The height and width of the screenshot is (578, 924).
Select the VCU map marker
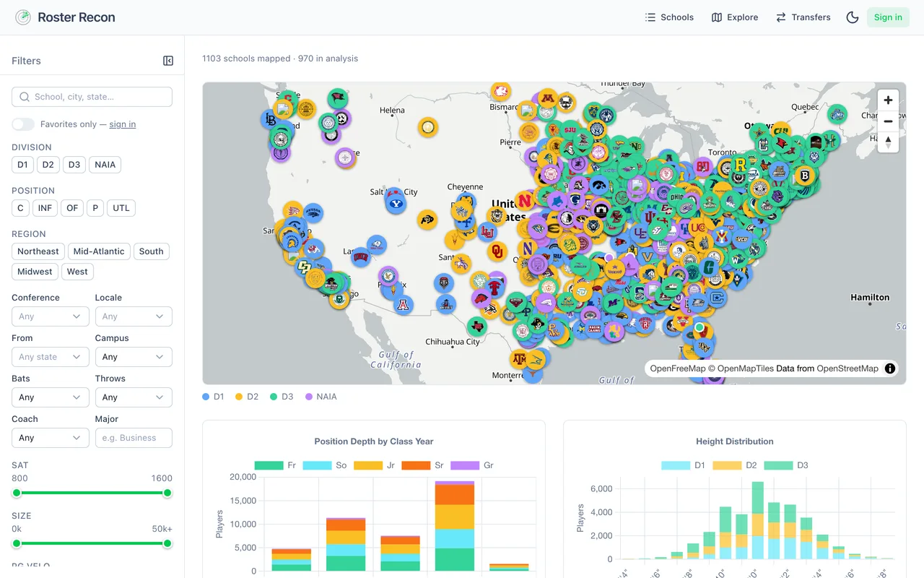tap(741, 238)
